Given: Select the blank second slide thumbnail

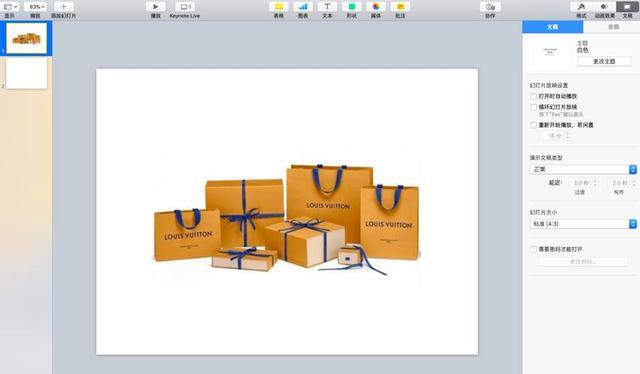Looking at the screenshot, I should pos(27,73).
